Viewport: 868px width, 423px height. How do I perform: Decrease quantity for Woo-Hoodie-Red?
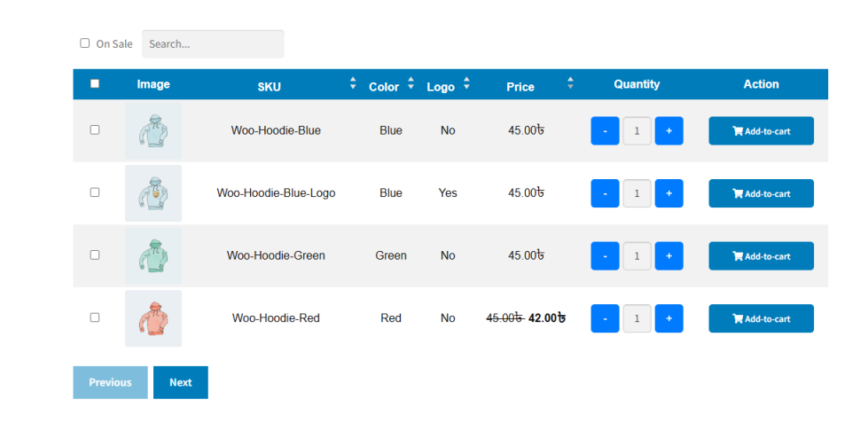tap(605, 318)
